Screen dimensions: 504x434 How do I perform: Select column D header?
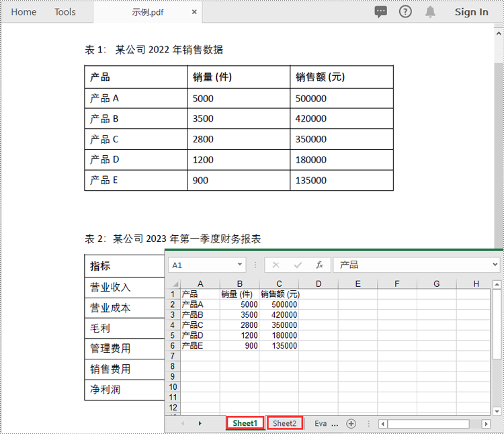pos(319,284)
